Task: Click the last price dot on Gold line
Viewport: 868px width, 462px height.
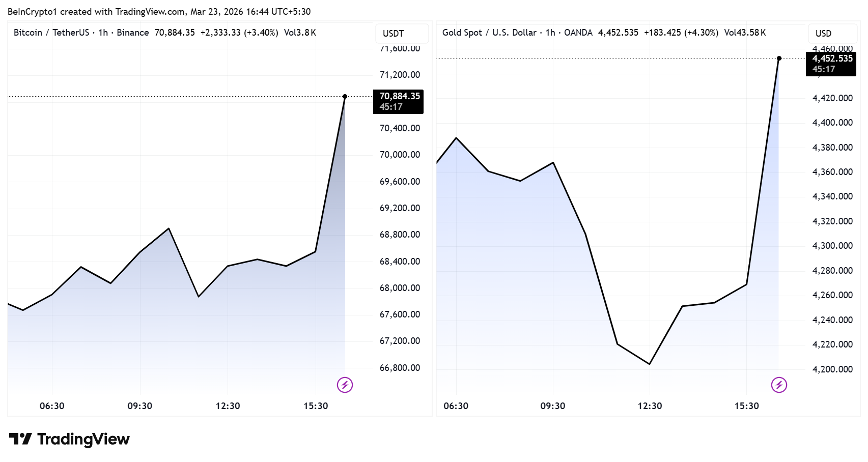Action: click(x=779, y=59)
